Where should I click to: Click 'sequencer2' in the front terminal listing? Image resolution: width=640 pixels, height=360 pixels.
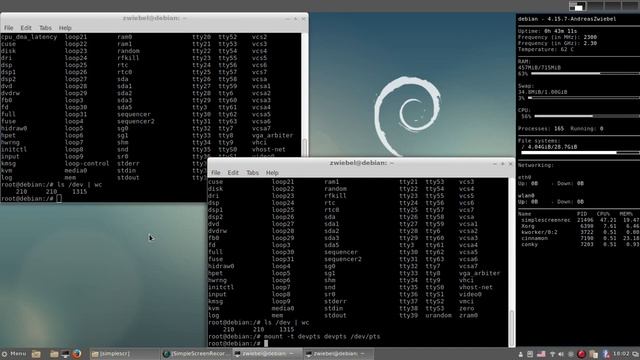coord(343,259)
